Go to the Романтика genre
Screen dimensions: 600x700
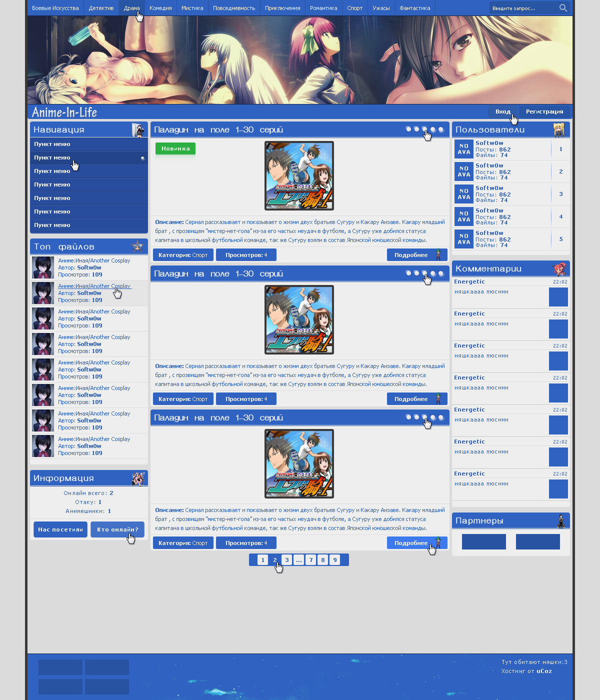[323, 8]
